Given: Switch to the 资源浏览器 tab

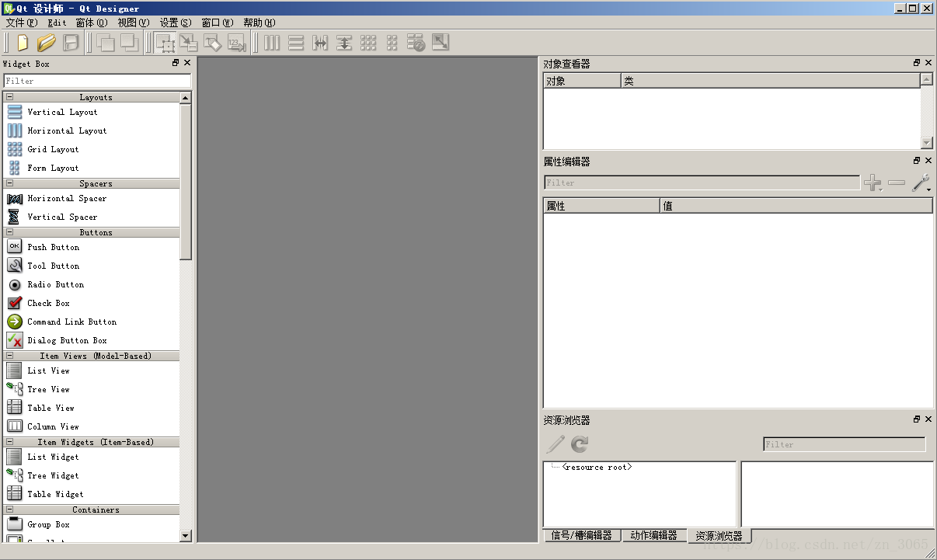Looking at the screenshot, I should pyautogui.click(x=719, y=536).
